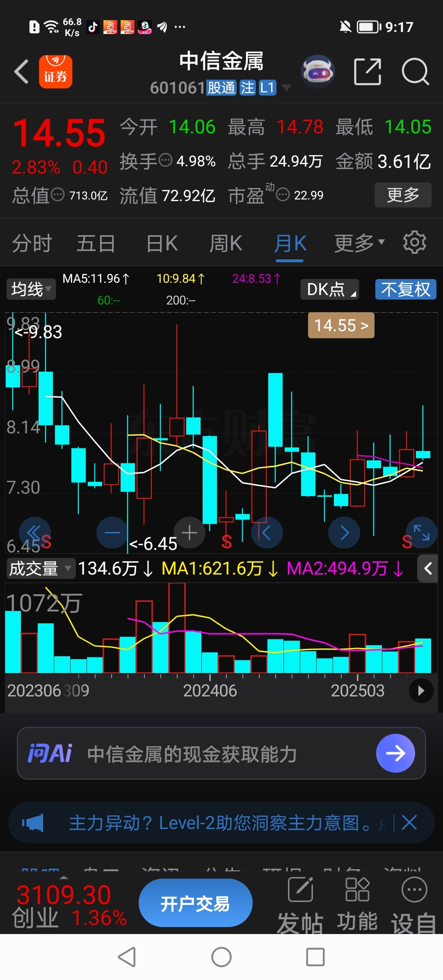Expand chart to fullscreen icon
443x980 pixels.
pos(421,533)
